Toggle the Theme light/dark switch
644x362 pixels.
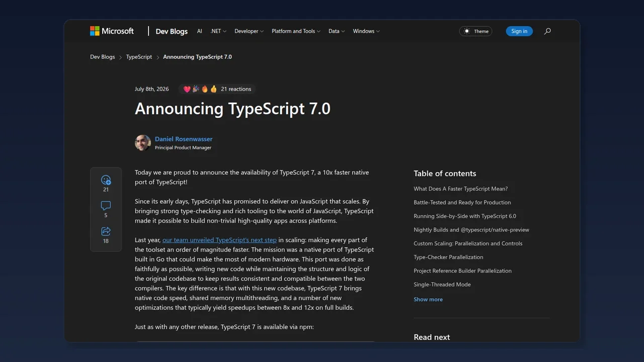(x=475, y=31)
